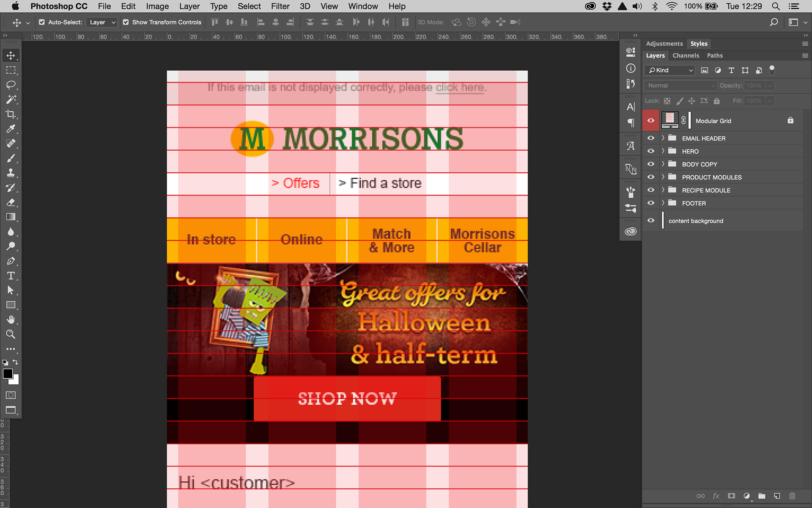Select the Brush tool

tap(11, 158)
